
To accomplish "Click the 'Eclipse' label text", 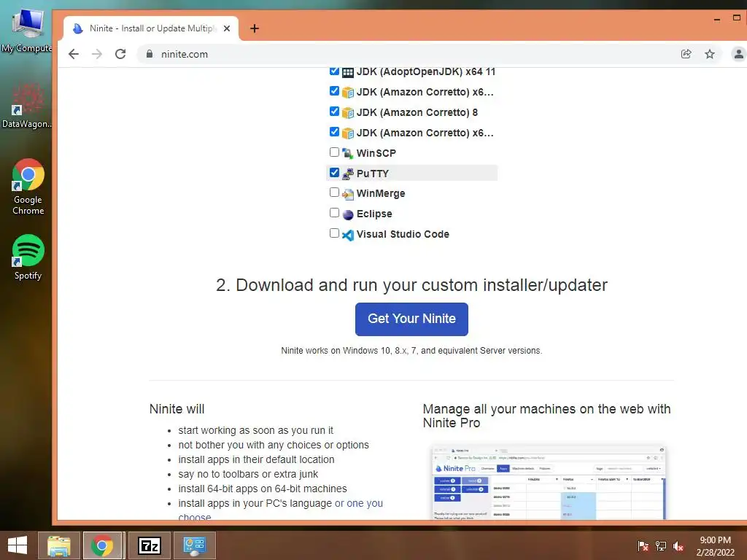I will point(374,214).
